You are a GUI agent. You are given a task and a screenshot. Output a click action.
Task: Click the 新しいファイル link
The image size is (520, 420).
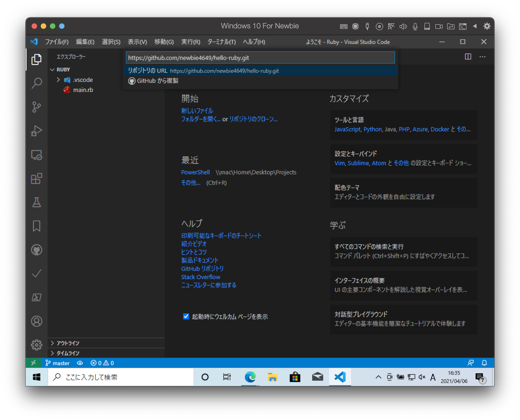(197, 110)
